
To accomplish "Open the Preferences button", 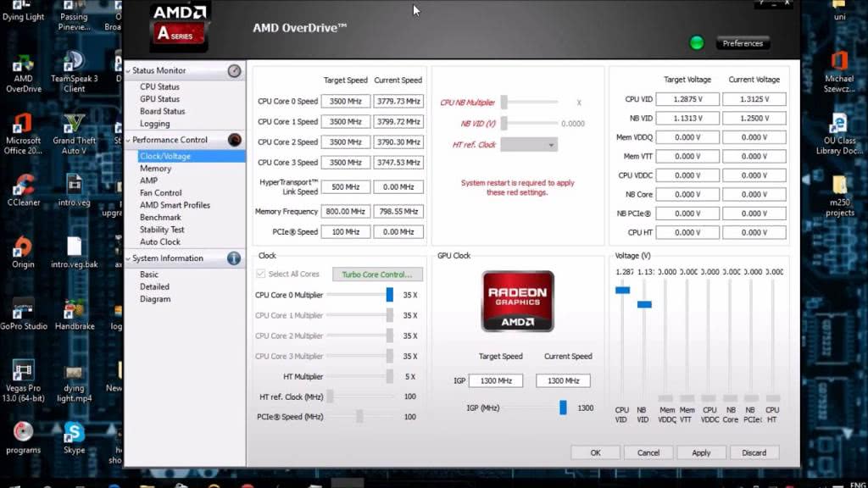I will (x=743, y=43).
